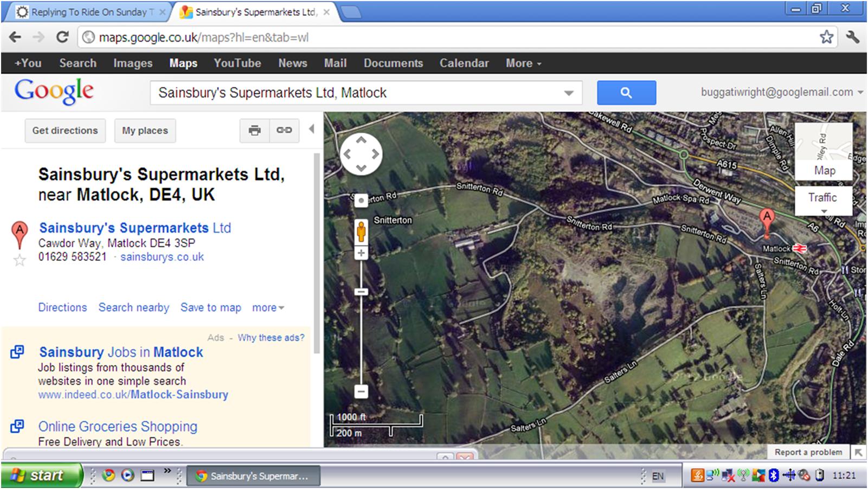This screenshot has height=489, width=868.
Task: Click the Directions link
Action: tap(62, 307)
